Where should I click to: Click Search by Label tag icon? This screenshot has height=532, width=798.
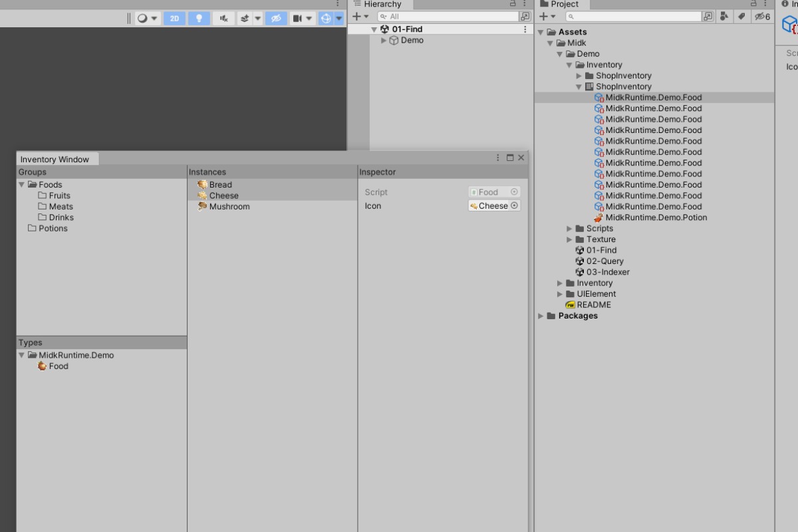741,16
